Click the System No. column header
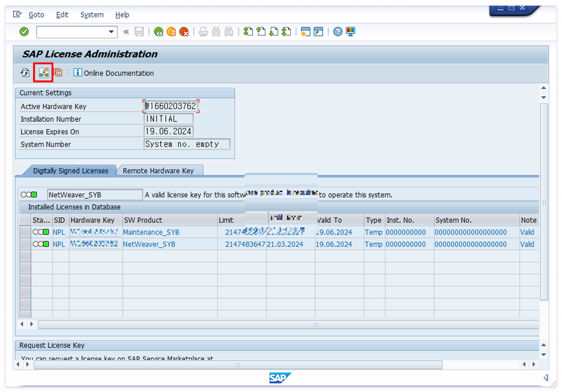562x392 pixels. (477, 220)
